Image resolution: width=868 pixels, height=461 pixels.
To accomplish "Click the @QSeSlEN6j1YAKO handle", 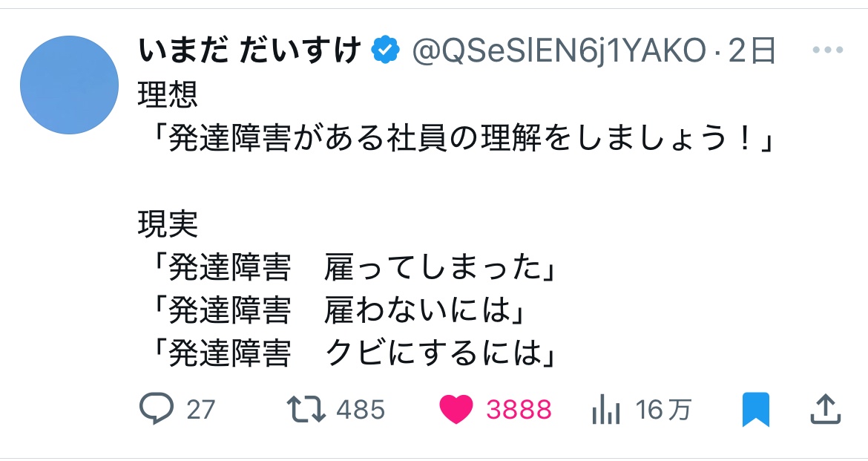I will pos(558,50).
